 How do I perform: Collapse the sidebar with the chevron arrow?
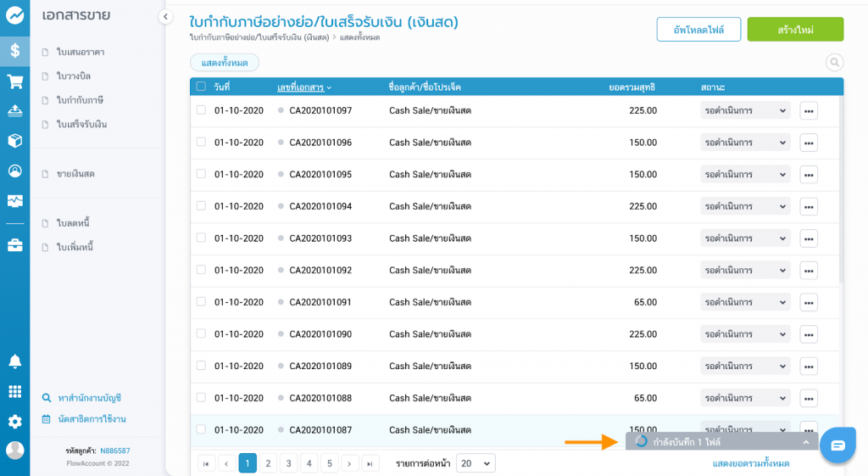point(166,17)
